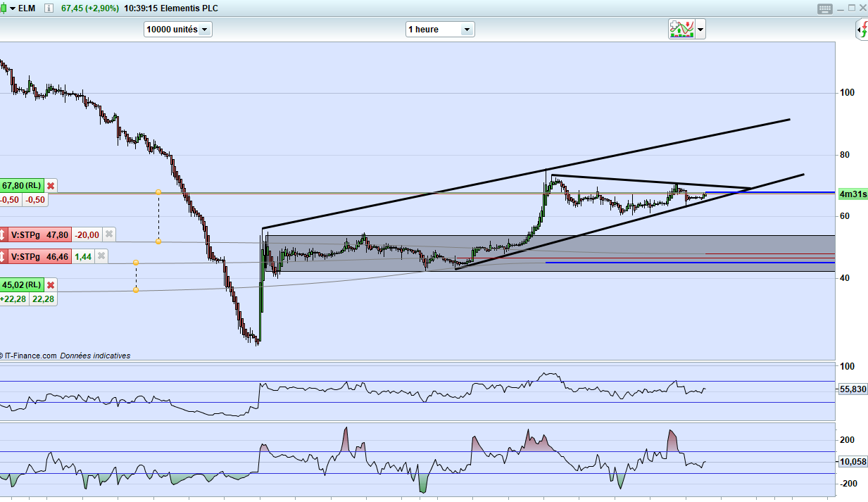
Task: Click the add indicator chart icon
Action: pos(681,30)
